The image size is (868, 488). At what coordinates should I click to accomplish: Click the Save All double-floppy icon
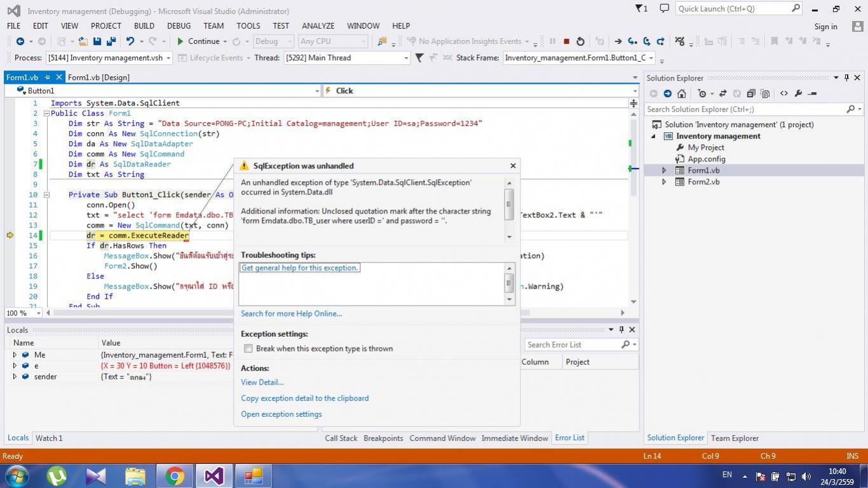coord(111,41)
